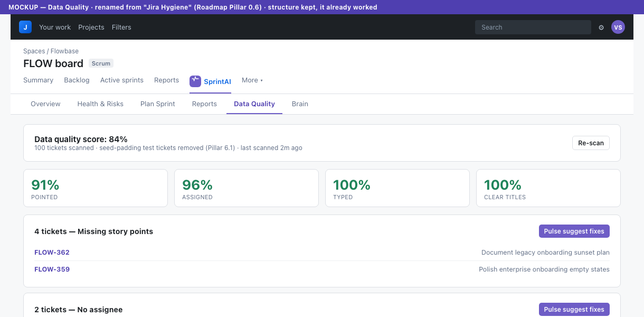Image resolution: width=644 pixels, height=317 pixels.
Task: Switch to the Backlog tab
Action: (77, 80)
